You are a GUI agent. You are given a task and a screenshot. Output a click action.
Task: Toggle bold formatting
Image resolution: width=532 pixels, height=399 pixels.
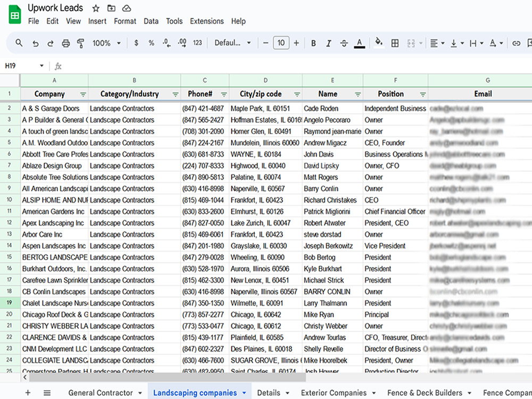(x=313, y=43)
